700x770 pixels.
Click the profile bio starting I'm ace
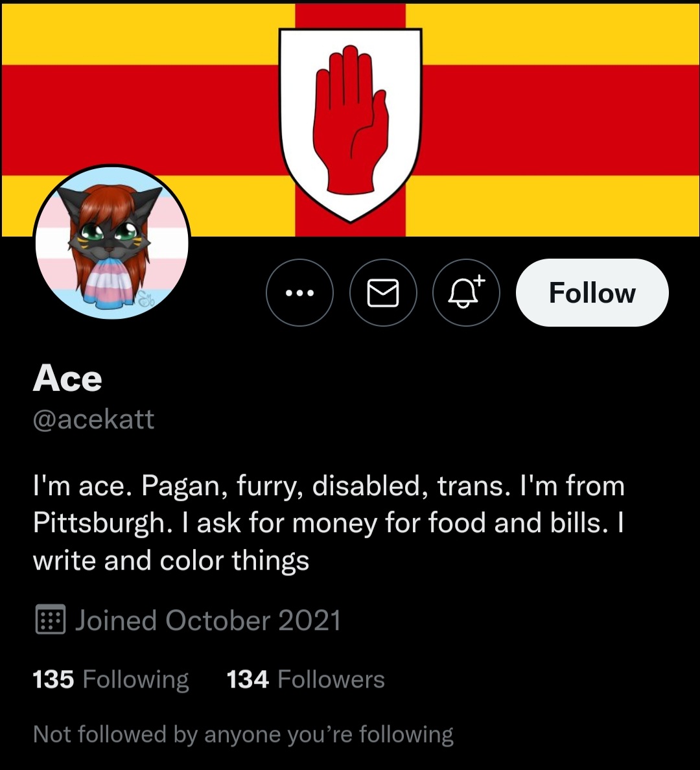pyautogui.click(x=329, y=523)
